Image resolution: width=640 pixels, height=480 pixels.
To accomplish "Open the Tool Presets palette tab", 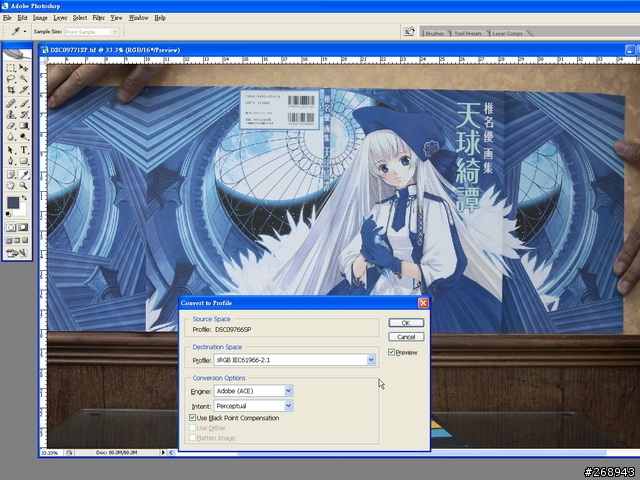I will (468, 33).
